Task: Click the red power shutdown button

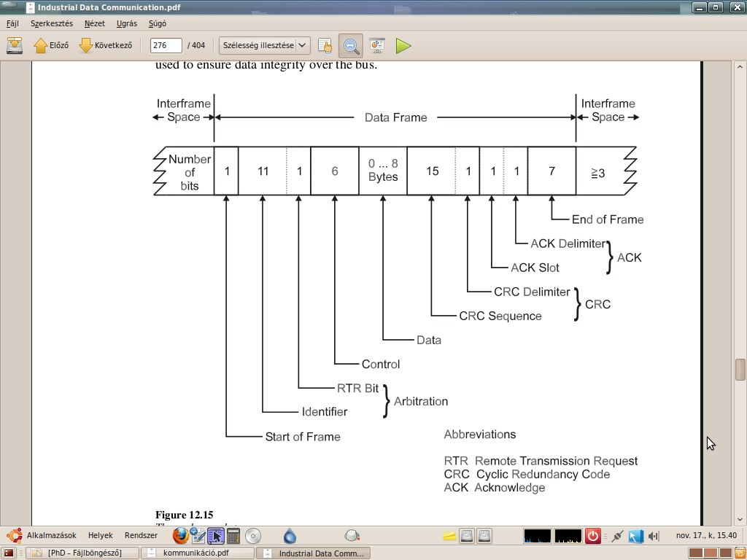Action: click(x=592, y=536)
